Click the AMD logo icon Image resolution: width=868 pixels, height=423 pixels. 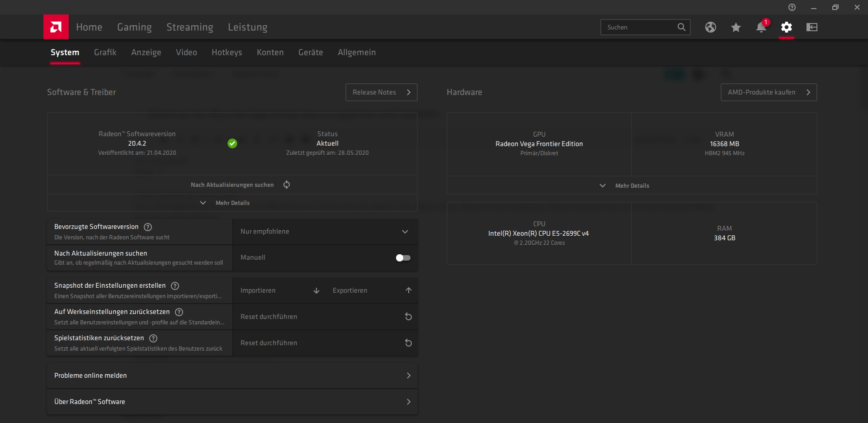pyautogui.click(x=56, y=27)
